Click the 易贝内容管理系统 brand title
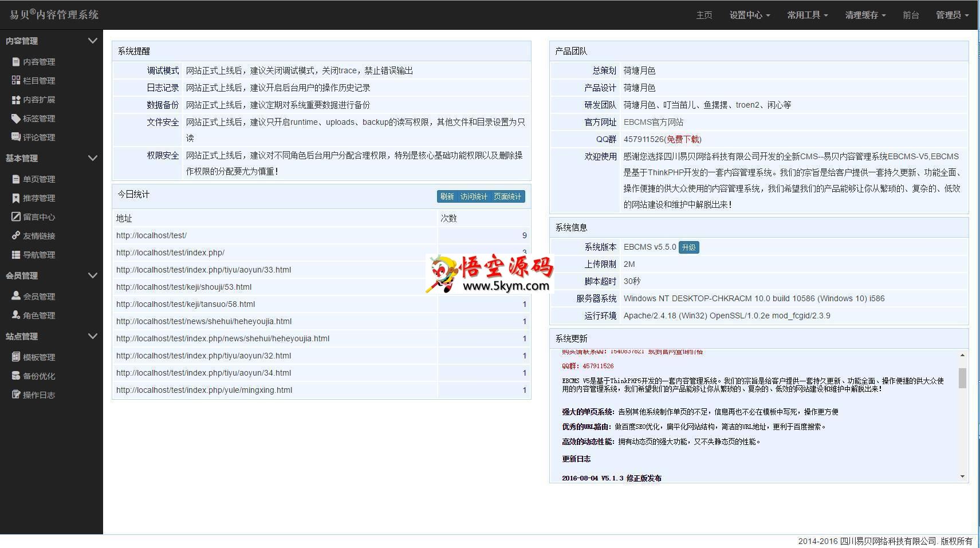 click(54, 14)
